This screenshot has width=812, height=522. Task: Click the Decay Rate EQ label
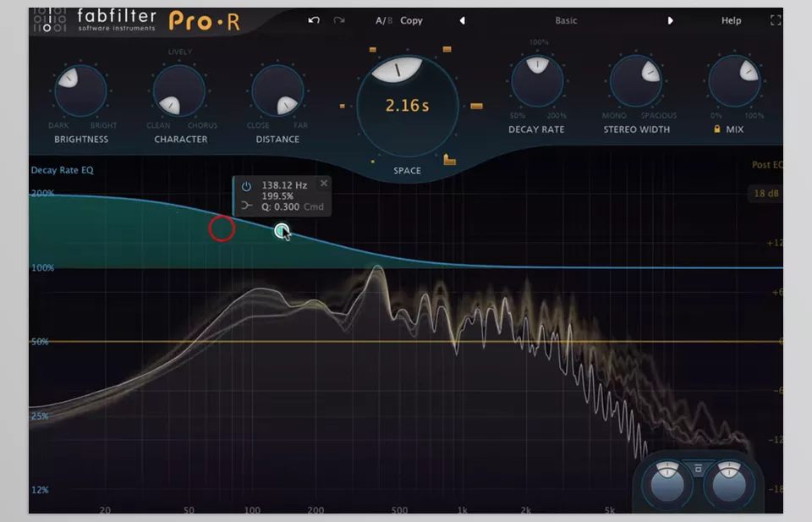click(62, 170)
